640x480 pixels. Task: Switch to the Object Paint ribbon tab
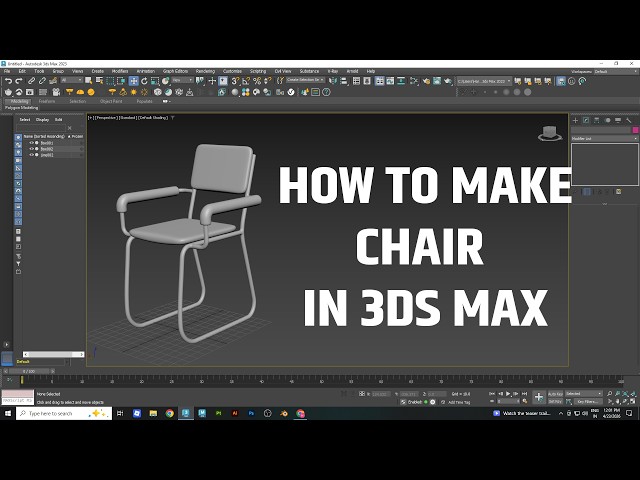[x=111, y=101]
